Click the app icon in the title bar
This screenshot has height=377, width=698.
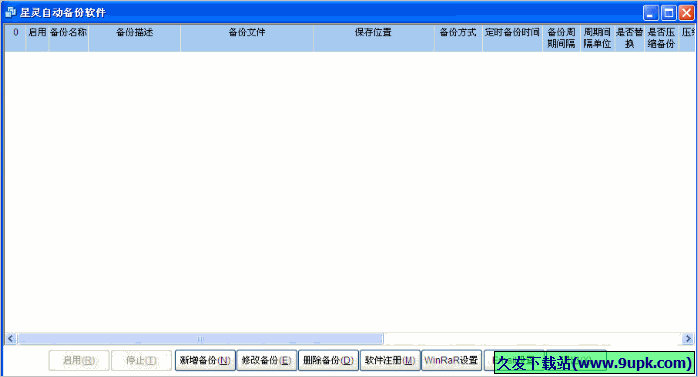click(10, 12)
